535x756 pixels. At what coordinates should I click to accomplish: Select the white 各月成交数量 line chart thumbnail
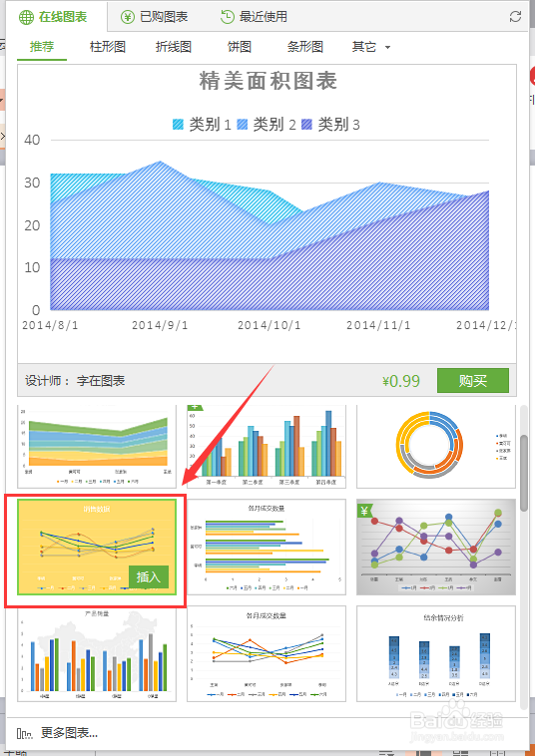tap(267, 654)
